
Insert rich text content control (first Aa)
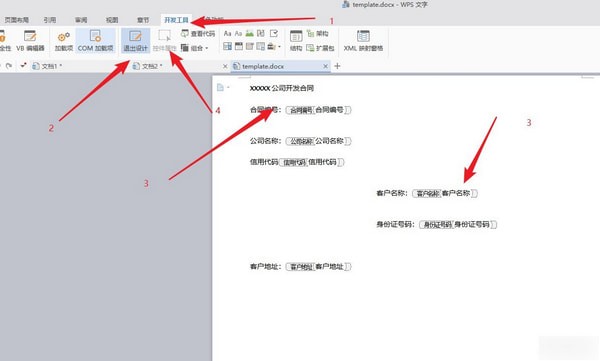(227, 34)
